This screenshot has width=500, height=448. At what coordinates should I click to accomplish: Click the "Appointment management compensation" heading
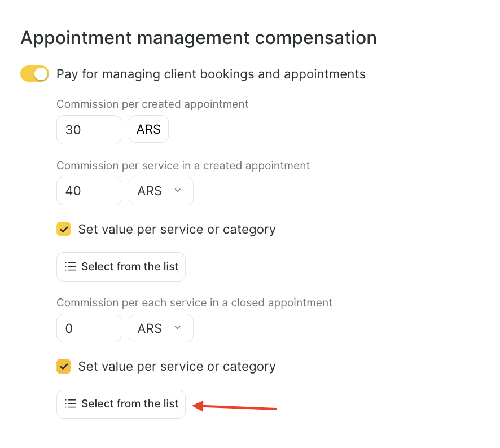[x=199, y=38]
